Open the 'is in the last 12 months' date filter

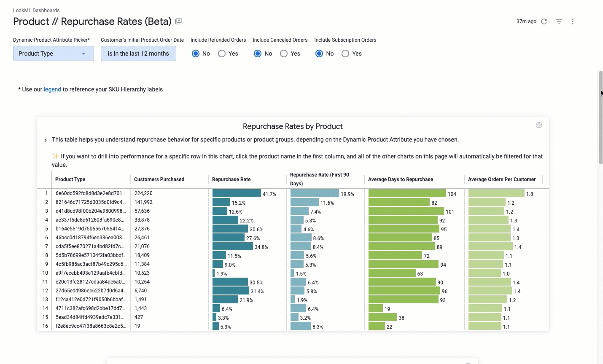pyautogui.click(x=138, y=54)
